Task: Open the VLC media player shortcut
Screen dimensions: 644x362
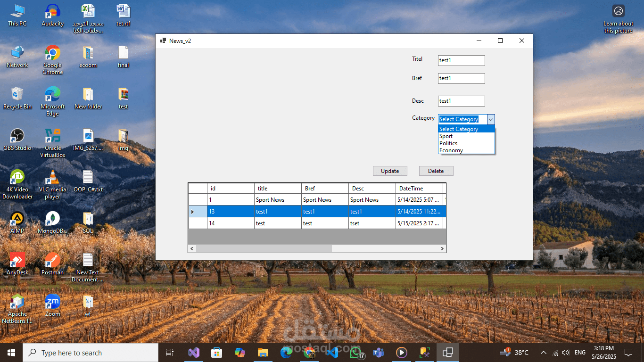Action: pos(52,184)
